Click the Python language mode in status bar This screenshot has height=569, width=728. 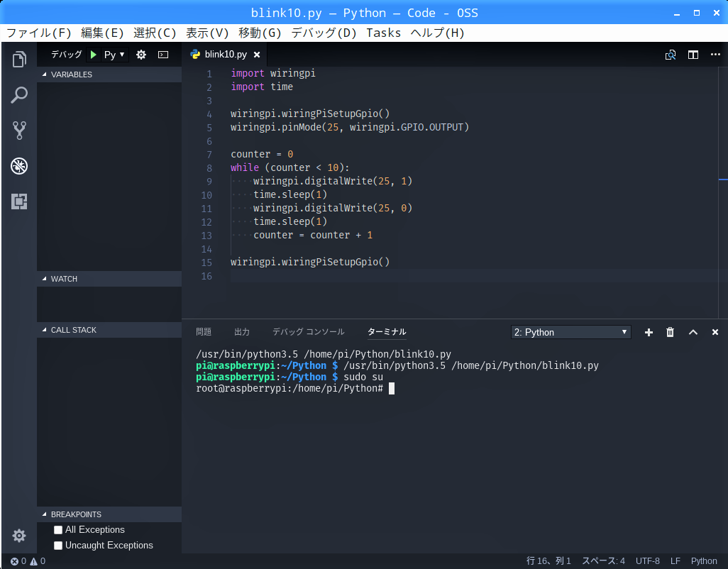(704, 561)
